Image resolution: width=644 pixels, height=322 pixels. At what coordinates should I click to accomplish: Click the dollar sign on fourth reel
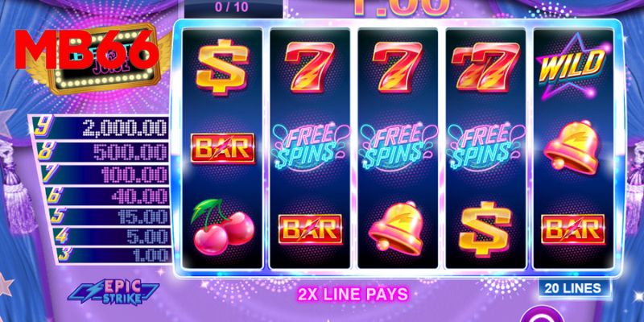click(485, 229)
